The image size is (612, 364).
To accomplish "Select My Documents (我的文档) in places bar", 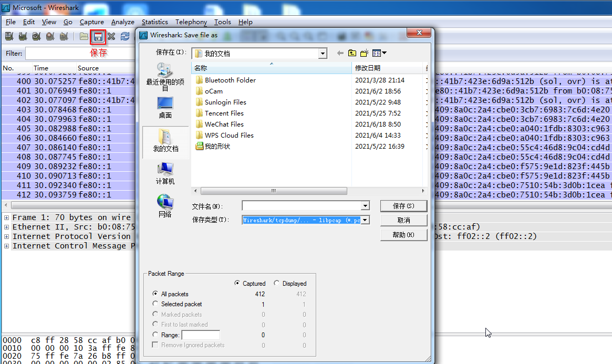I will click(x=165, y=142).
